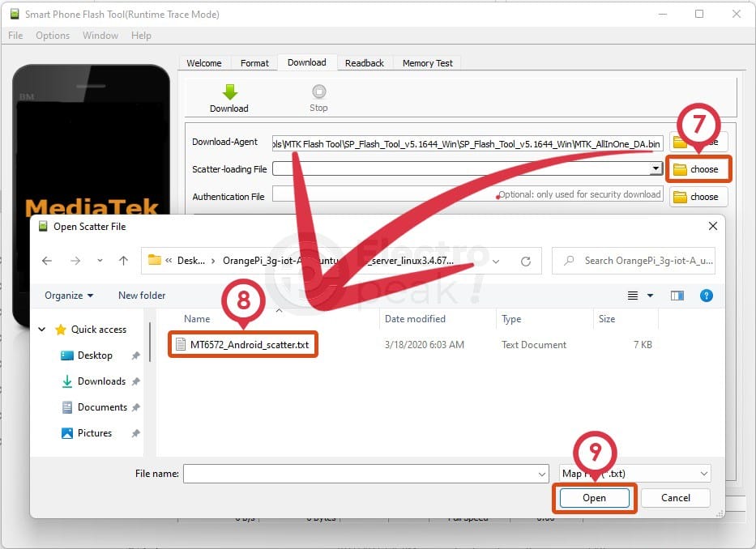The height and width of the screenshot is (549, 756).
Task: Navigate up one folder level arrow
Action: 123,261
